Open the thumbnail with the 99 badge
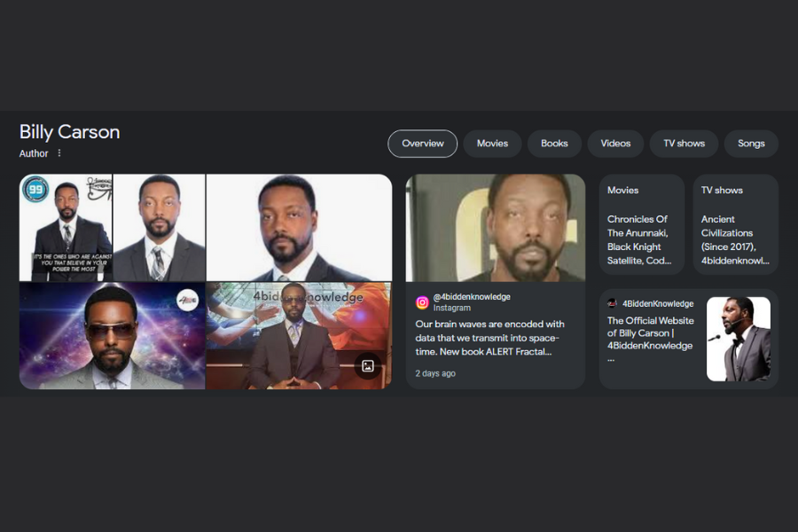 tap(66, 228)
